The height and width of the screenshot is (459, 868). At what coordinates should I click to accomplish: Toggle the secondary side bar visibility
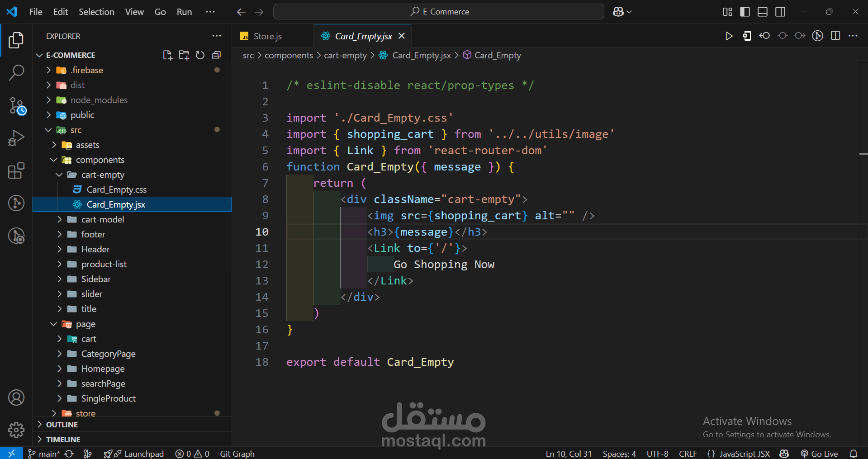[780, 12]
